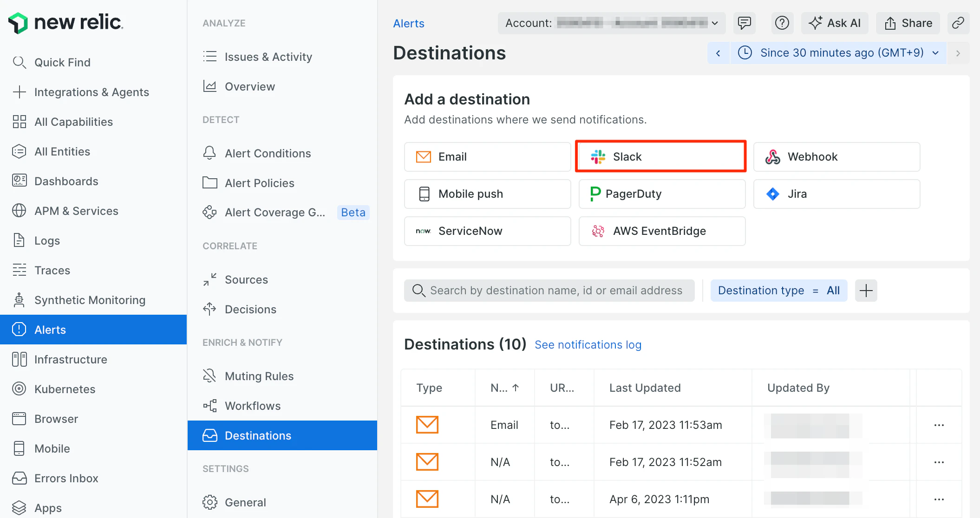The image size is (980, 518).
Task: Click the Muting Rules icon
Action: (x=210, y=376)
